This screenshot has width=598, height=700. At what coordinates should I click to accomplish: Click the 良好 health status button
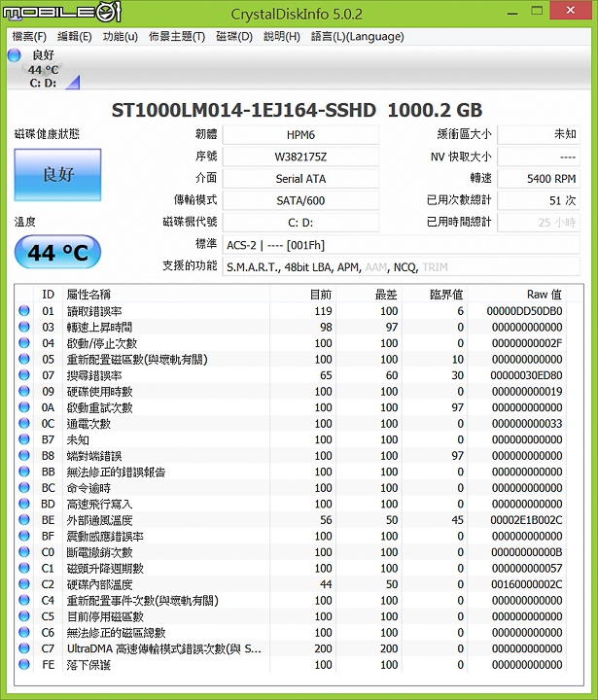click(x=57, y=175)
